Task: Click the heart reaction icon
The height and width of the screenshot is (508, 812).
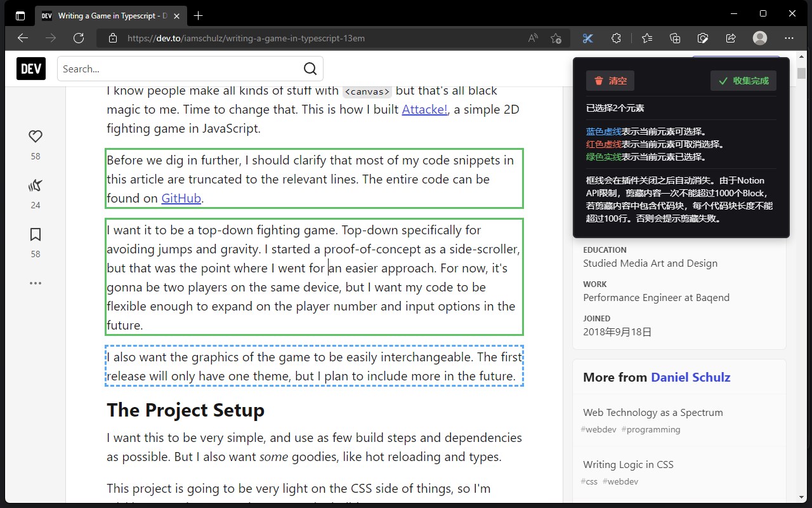Action: tap(36, 137)
